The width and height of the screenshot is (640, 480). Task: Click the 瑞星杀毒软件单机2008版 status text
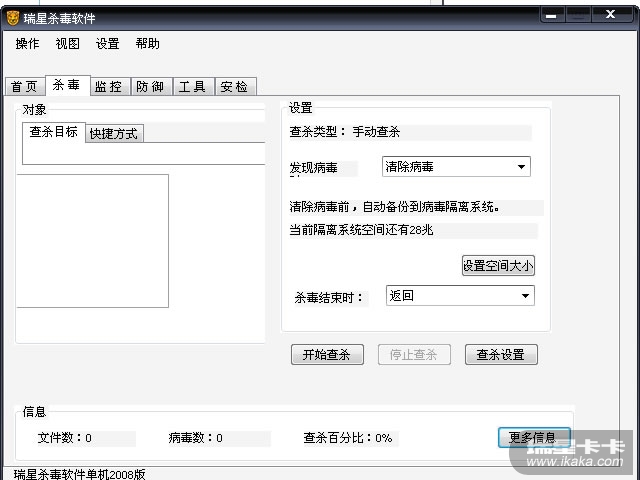80,474
